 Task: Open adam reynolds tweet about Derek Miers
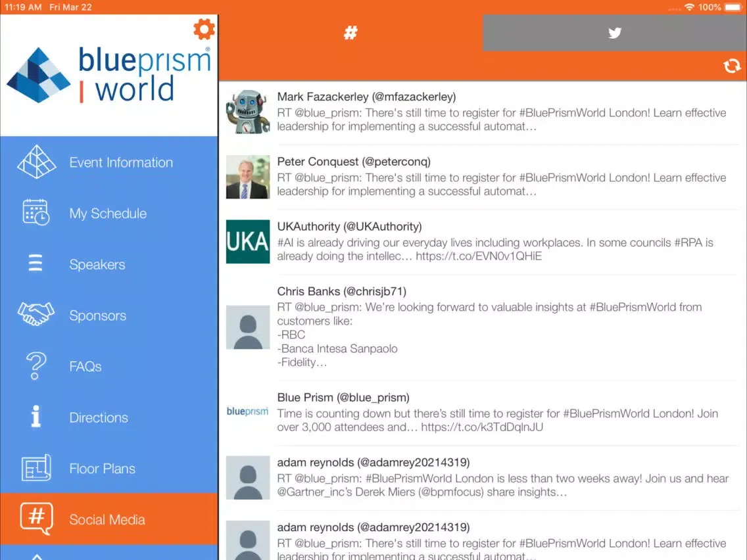point(503,485)
